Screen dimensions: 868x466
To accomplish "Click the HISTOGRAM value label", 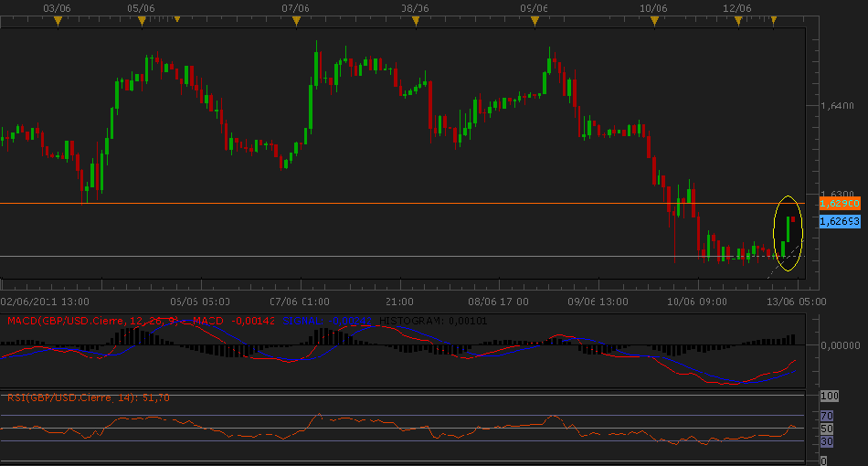I will [x=422, y=320].
